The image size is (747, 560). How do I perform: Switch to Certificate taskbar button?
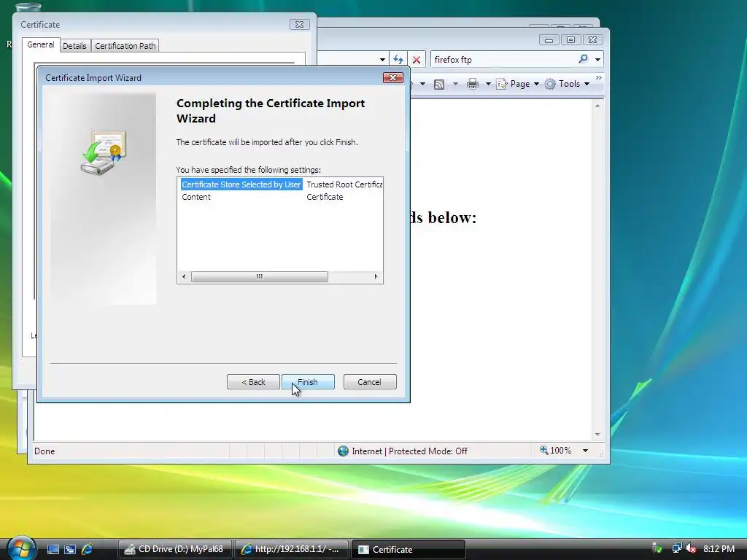[409, 550]
